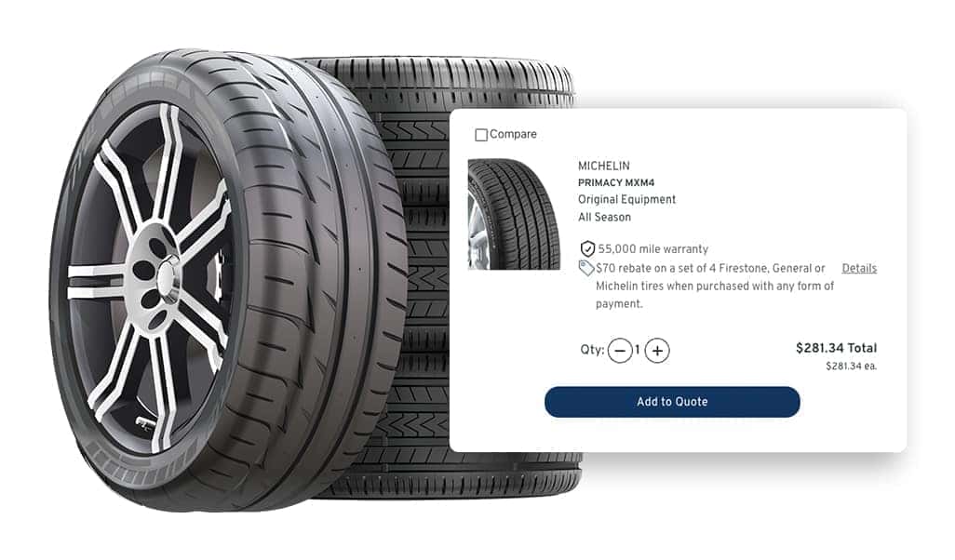The image size is (955, 560).
Task: Click the Compare label text
Action: [x=513, y=134]
